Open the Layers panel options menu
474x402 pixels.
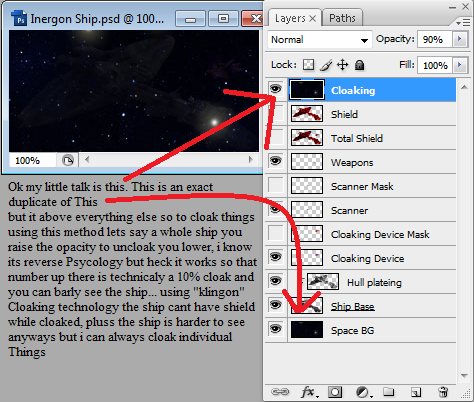[x=463, y=23]
